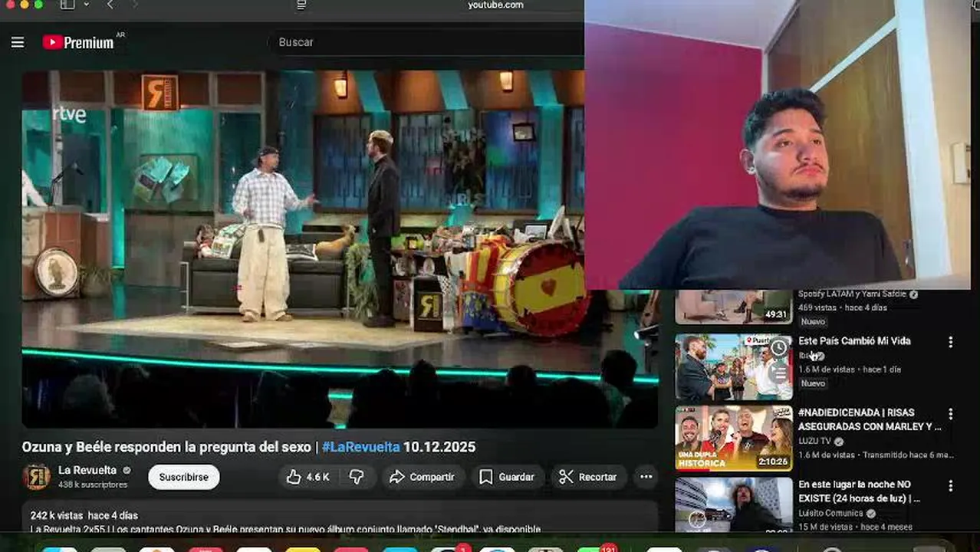Visit the LUZU TV channel name
Image resolution: width=980 pixels, height=552 pixels.
pos(814,442)
